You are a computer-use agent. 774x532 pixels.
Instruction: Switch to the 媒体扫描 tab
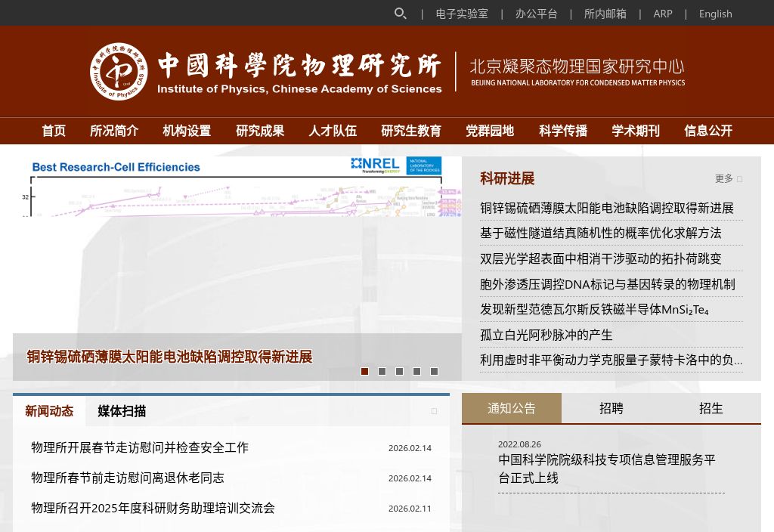(121, 411)
